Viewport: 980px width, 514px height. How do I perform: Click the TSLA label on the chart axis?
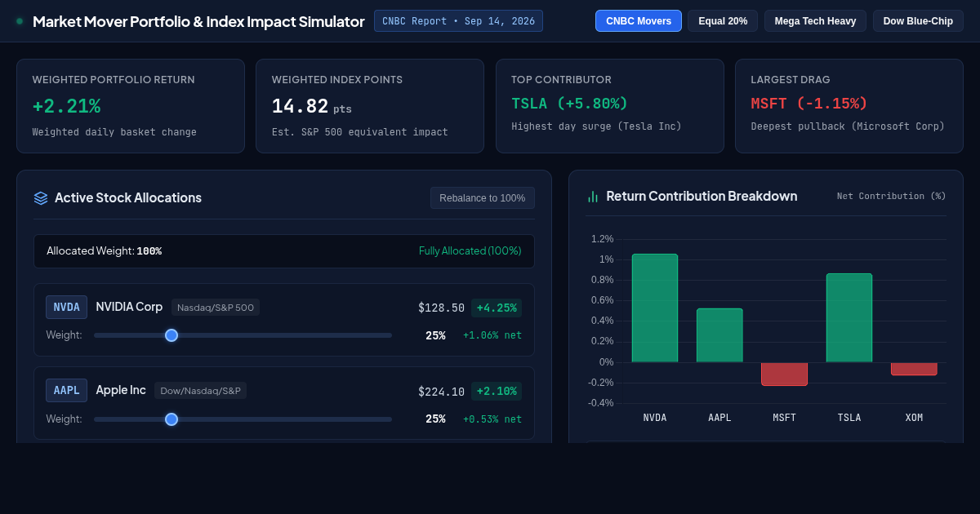click(x=849, y=418)
